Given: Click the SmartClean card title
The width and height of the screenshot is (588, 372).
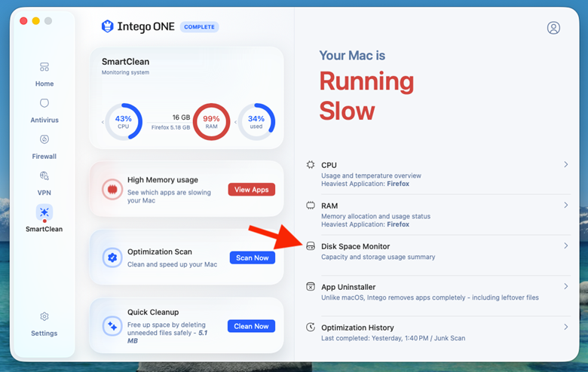Looking at the screenshot, I should point(125,62).
